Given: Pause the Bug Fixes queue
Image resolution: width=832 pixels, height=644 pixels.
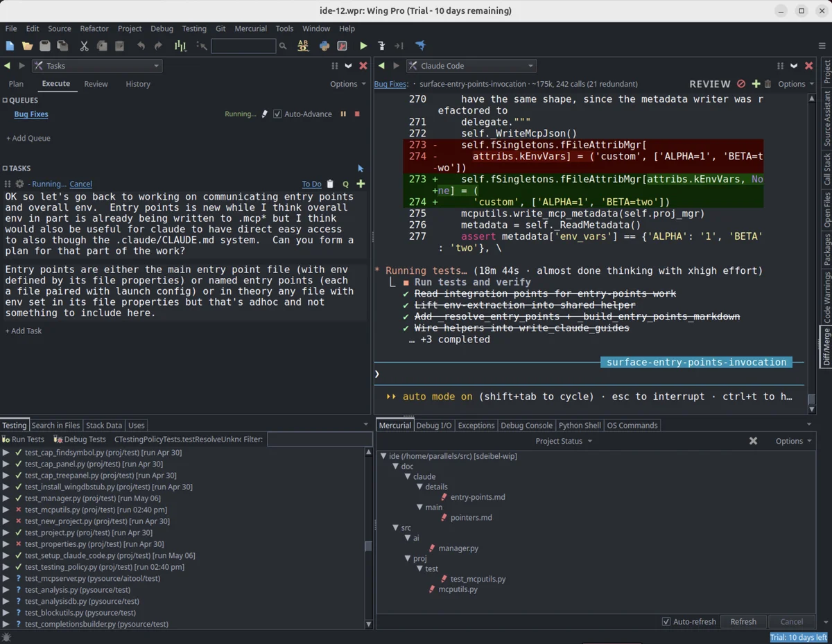Looking at the screenshot, I should [x=343, y=114].
